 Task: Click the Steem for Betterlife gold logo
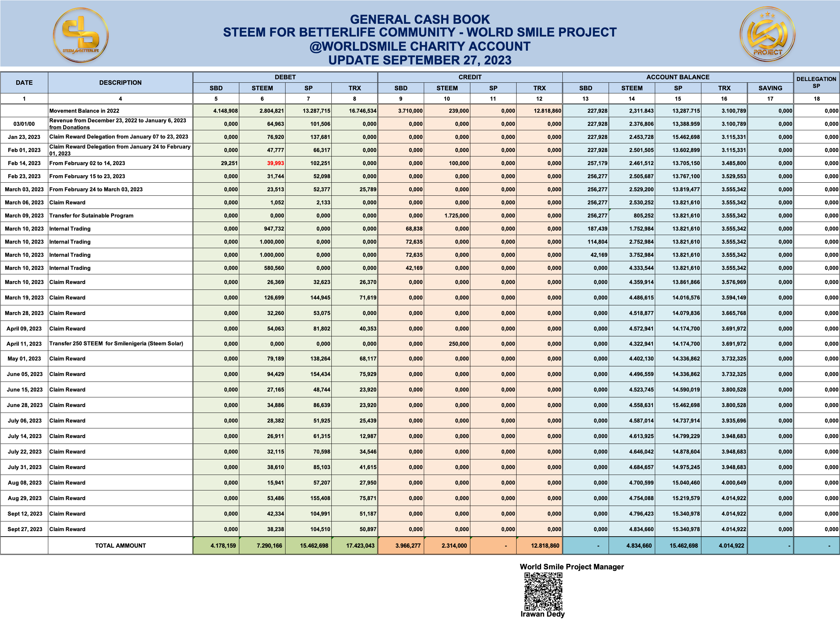point(81,35)
